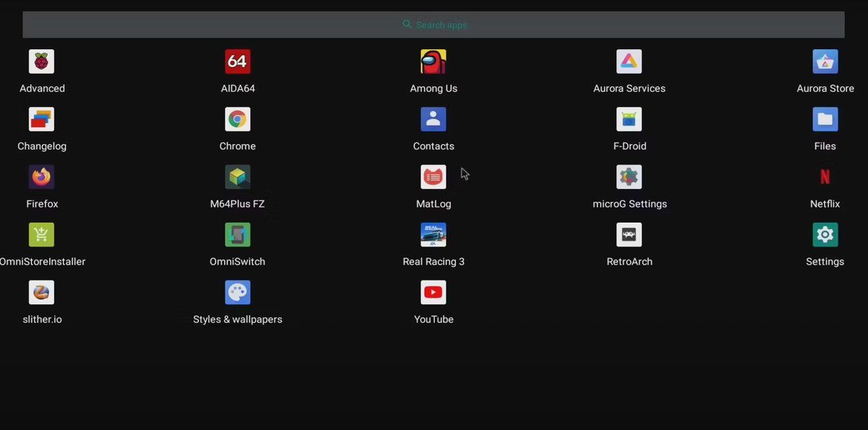The image size is (868, 430).
Task: Open Styles & wallpapers
Action: click(238, 292)
